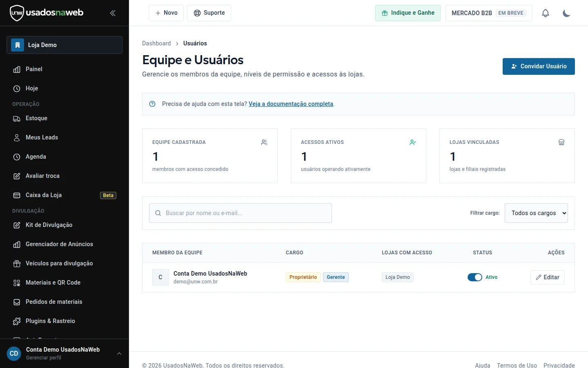Toggle dark mode moon icon
The height and width of the screenshot is (368, 588).
566,13
